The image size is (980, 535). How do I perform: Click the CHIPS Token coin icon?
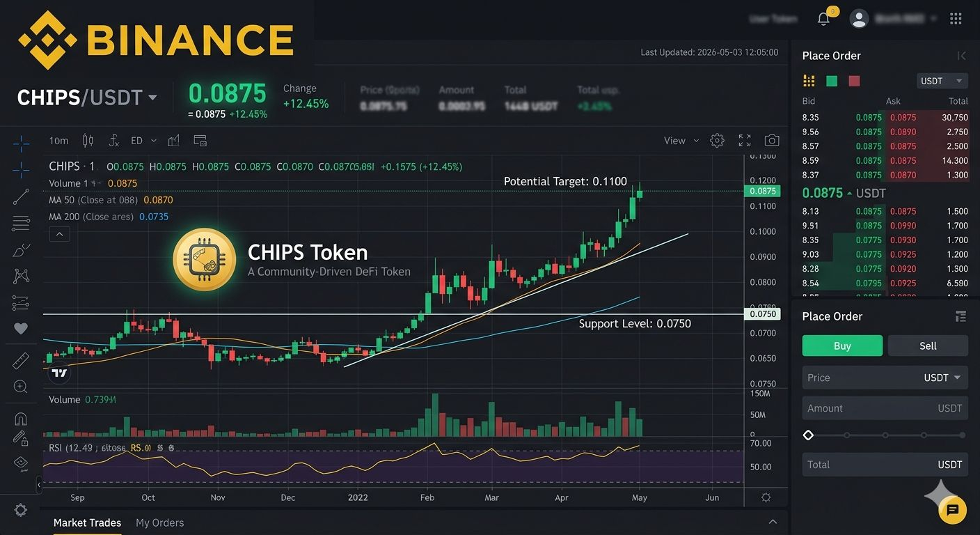204,259
